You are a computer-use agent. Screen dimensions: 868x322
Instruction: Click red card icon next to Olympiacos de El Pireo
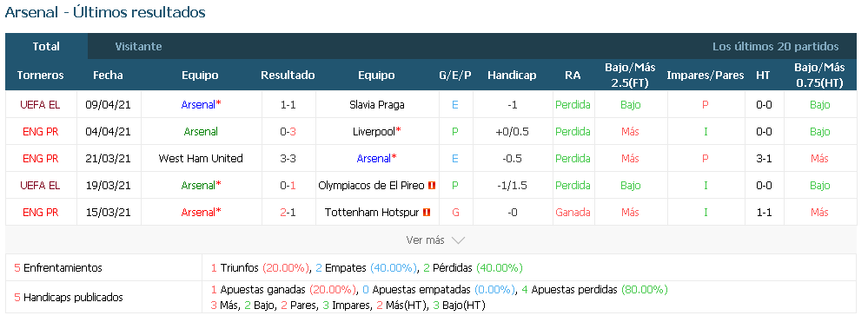click(x=433, y=186)
